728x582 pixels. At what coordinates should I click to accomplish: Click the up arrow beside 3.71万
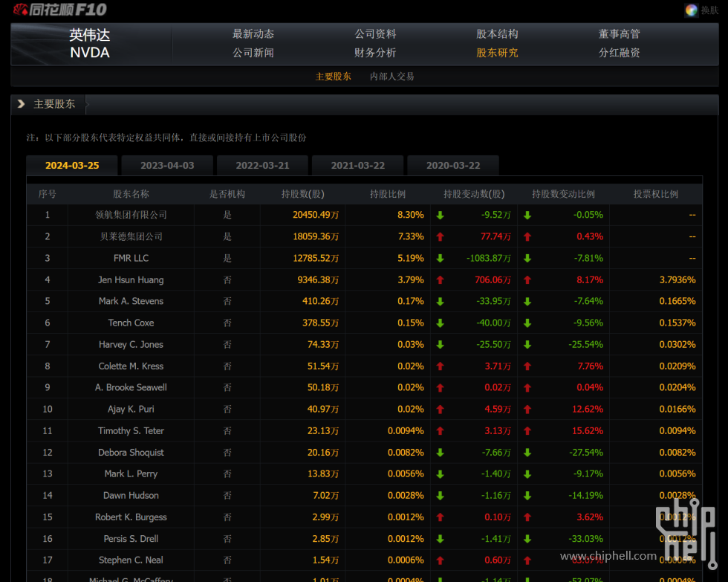440,366
